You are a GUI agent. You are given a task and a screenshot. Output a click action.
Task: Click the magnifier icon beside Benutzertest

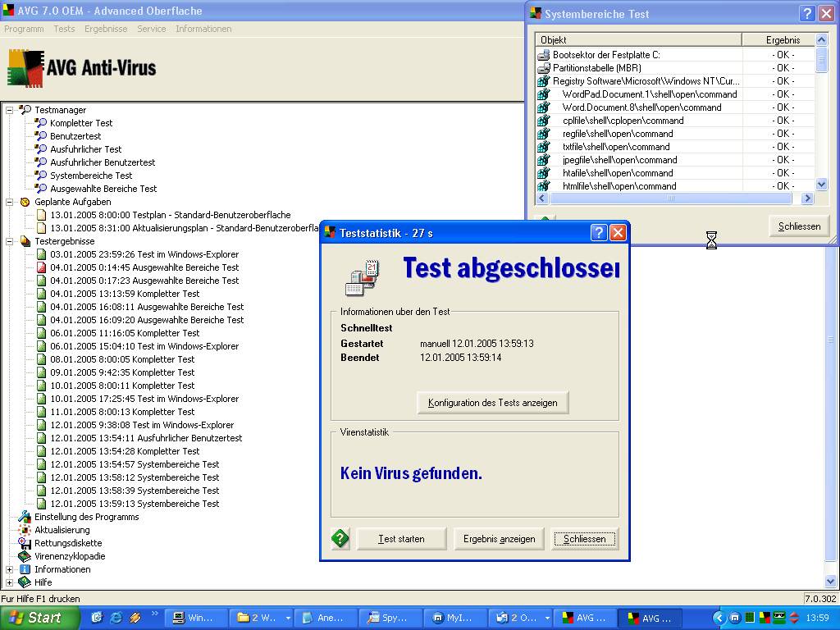click(41, 136)
